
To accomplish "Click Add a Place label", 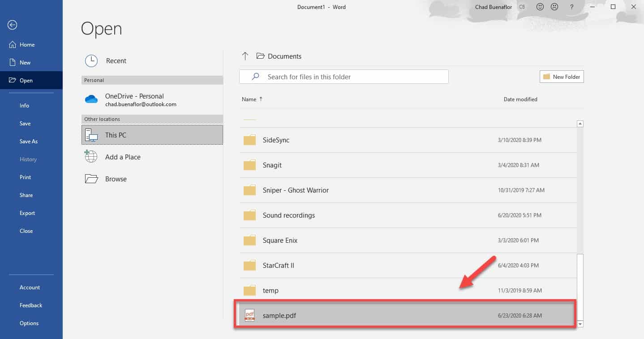I will (x=123, y=157).
